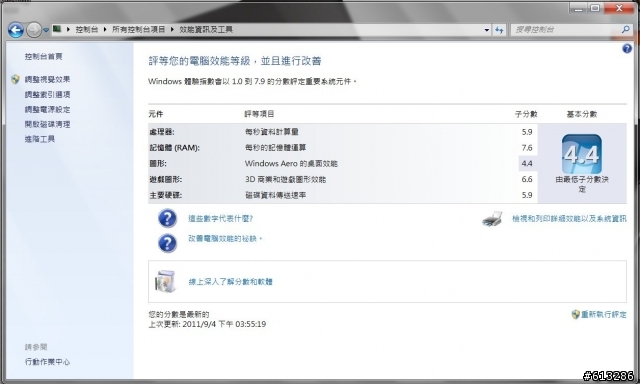Select 效能資訊及工具 in the breadcrumb

click(206, 29)
